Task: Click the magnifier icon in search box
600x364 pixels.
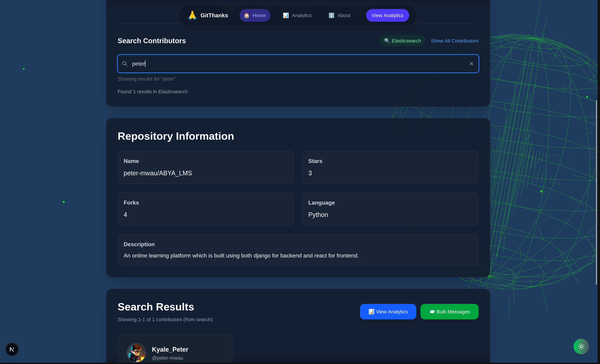Action: point(125,64)
